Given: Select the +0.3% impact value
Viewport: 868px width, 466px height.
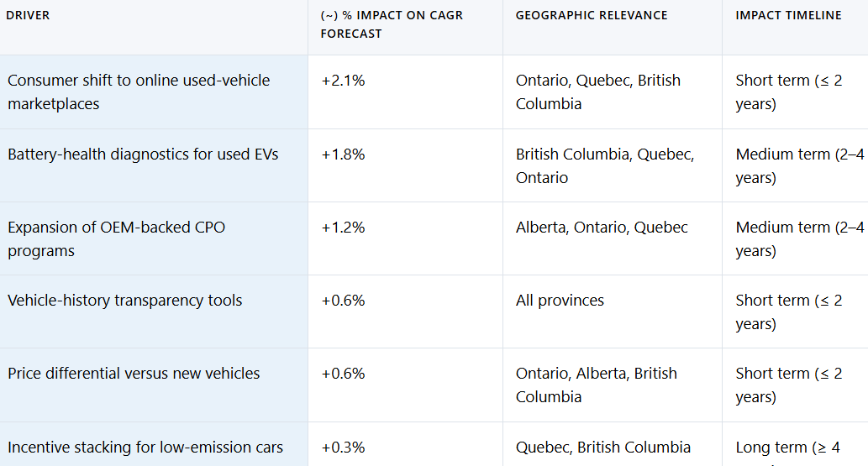Looking at the screenshot, I should coord(343,448).
